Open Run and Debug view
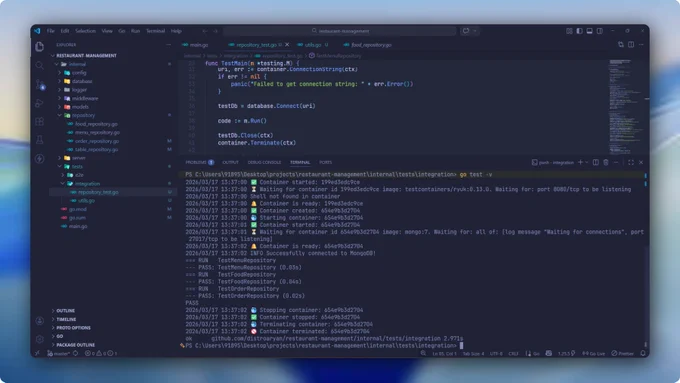Image resolution: width=680 pixels, height=383 pixels. [39, 103]
